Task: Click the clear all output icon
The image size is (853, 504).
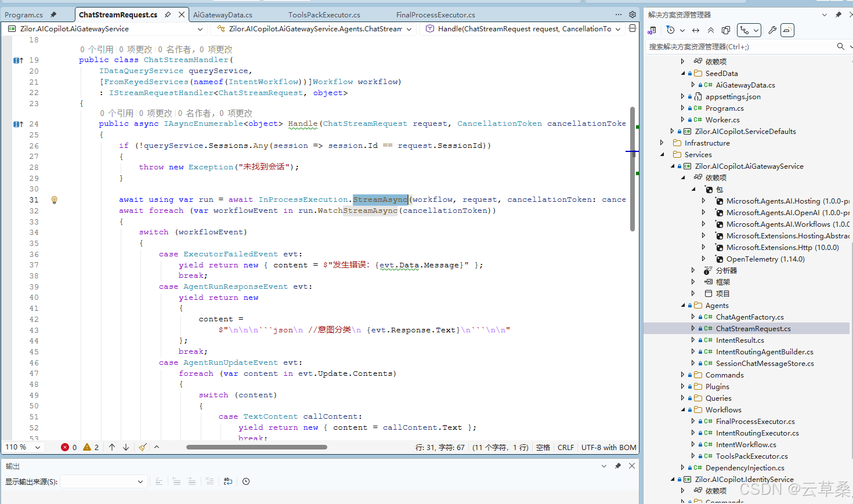Action: (209, 481)
